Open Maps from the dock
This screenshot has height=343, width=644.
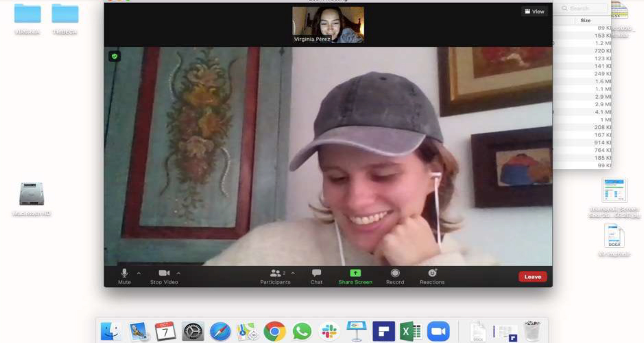(x=247, y=331)
